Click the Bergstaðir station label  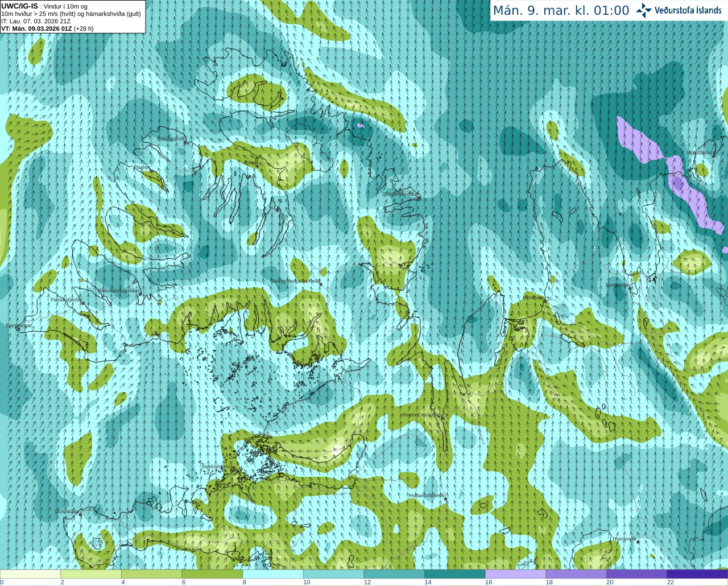618,285
